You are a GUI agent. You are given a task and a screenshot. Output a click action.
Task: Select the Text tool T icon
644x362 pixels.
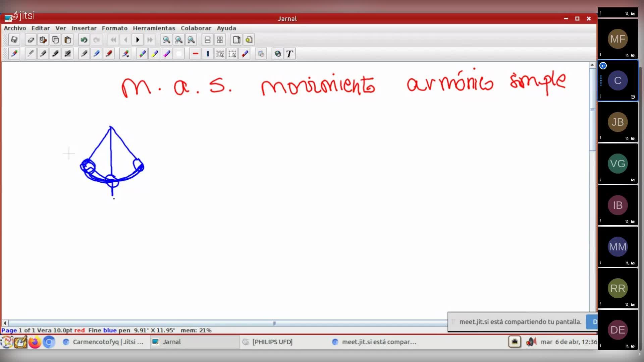click(x=290, y=54)
